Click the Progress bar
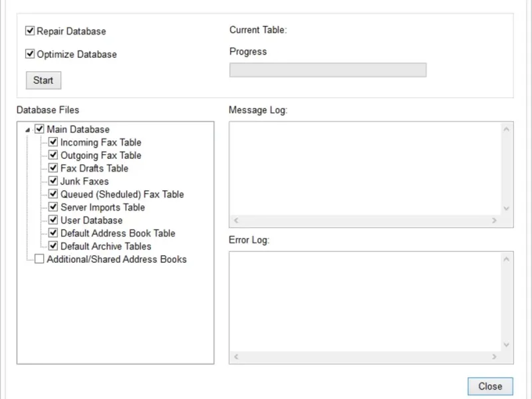This screenshot has width=532, height=399. 328,70
